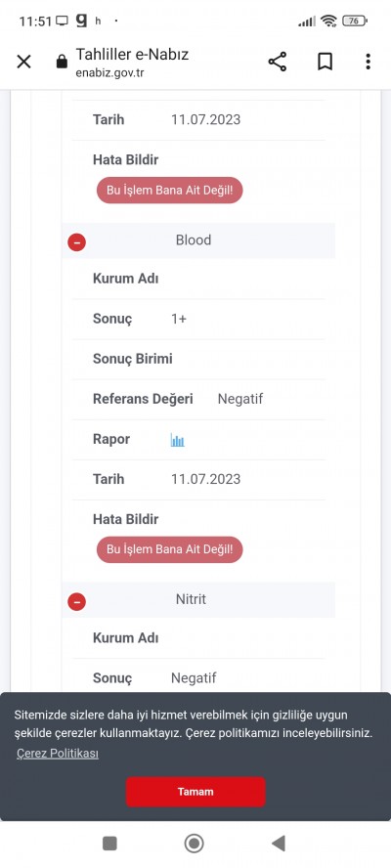Image resolution: width=391 pixels, height=868 pixels.
Task: Bookmark this page
Action: 326,62
